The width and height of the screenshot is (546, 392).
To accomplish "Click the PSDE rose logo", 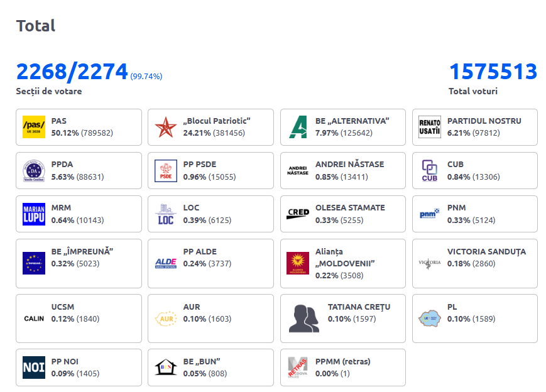I will pyautogui.click(x=166, y=171).
